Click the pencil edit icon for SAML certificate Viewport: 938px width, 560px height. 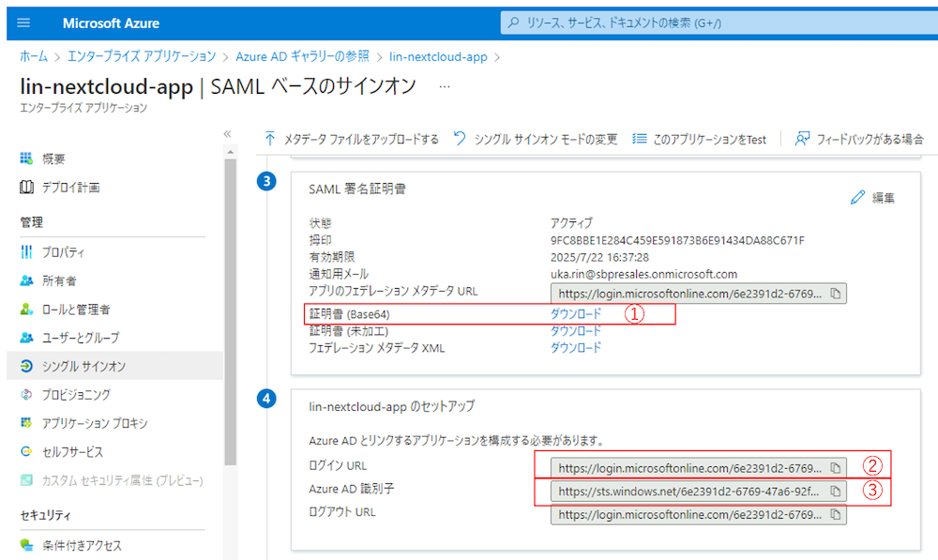857,197
